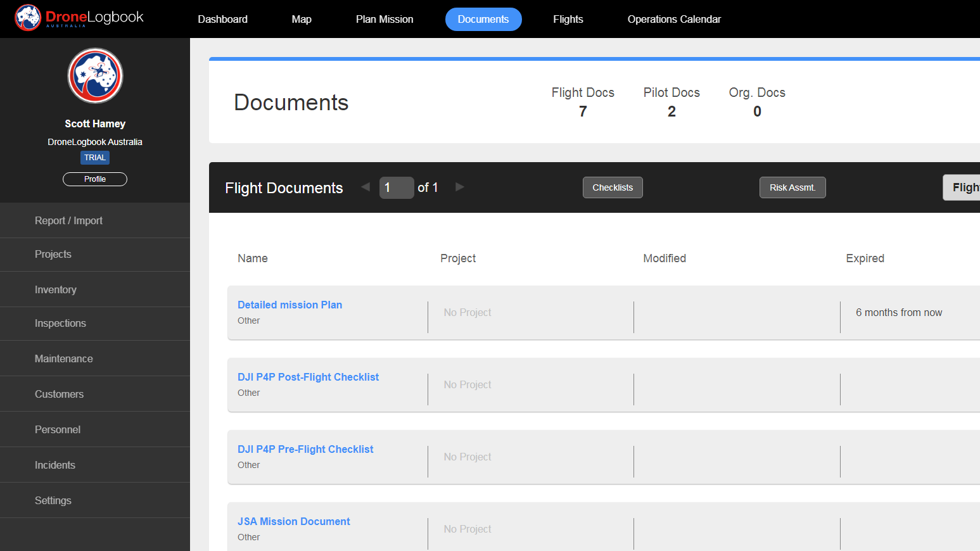The height and width of the screenshot is (551, 980).
Task: Open Detailed mission Plan document
Action: (x=290, y=305)
